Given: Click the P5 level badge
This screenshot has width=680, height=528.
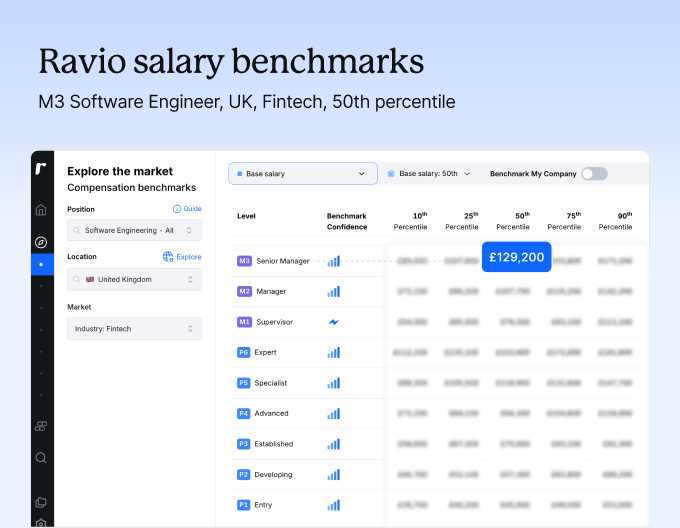Looking at the screenshot, I should (244, 383).
